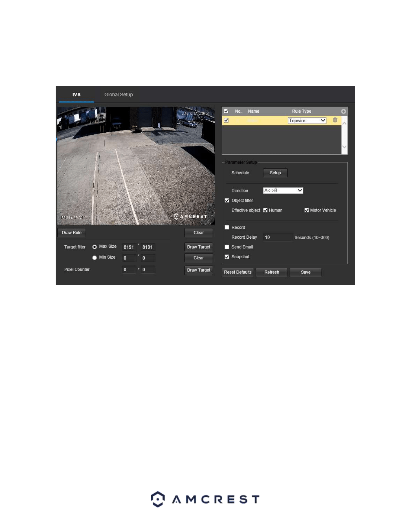Clear the drawn rule under video
The height and width of the screenshot is (532, 411).
tap(199, 233)
